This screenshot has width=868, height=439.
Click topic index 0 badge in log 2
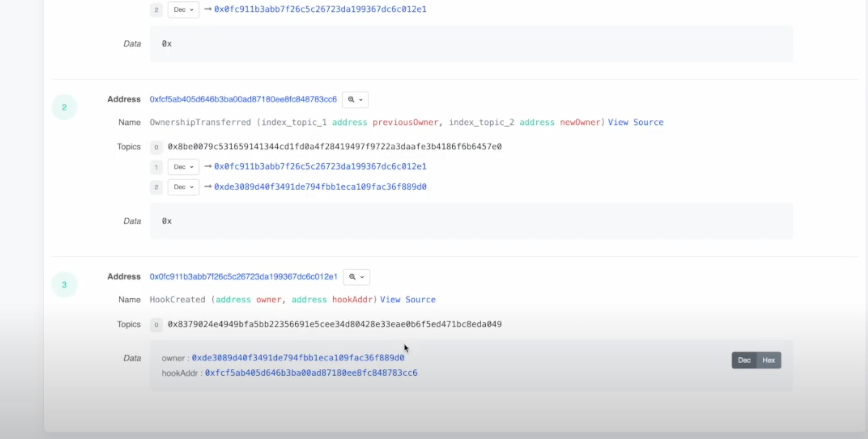click(x=156, y=147)
